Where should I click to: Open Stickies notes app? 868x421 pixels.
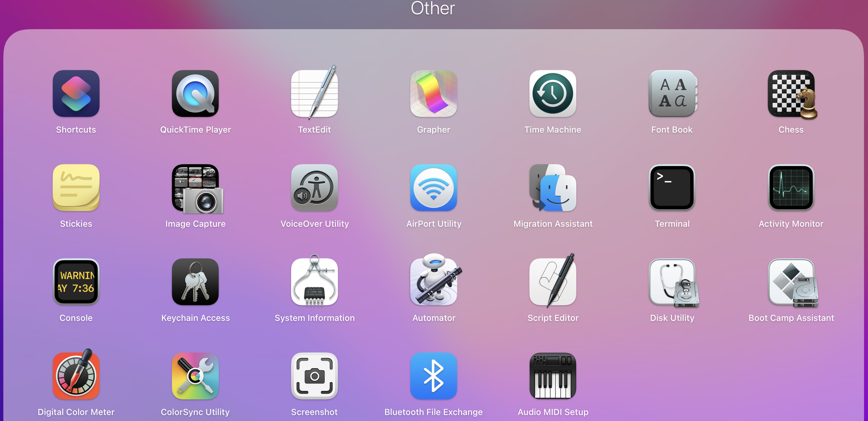[x=76, y=188]
